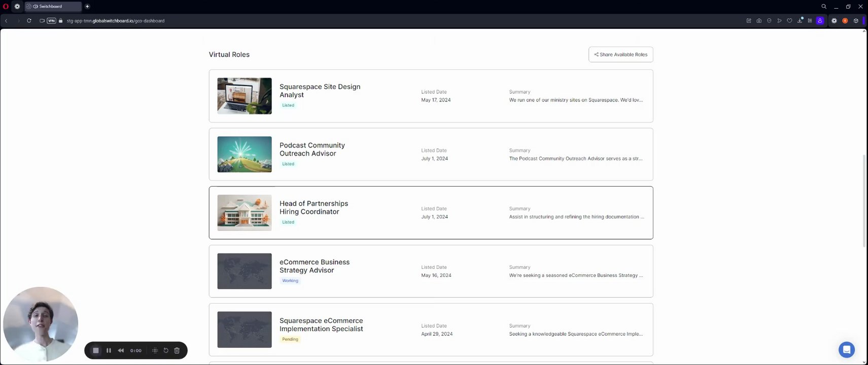This screenshot has width=868, height=365.
Task: Click the orange download extension icon
Action: click(x=845, y=21)
